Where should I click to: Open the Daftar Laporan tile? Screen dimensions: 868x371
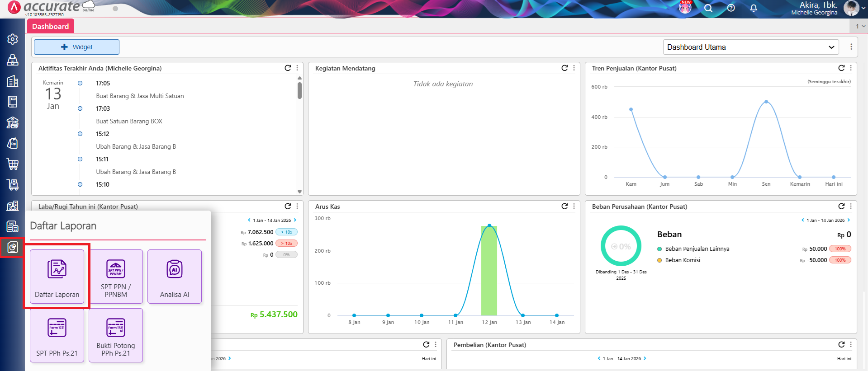pyautogui.click(x=57, y=276)
